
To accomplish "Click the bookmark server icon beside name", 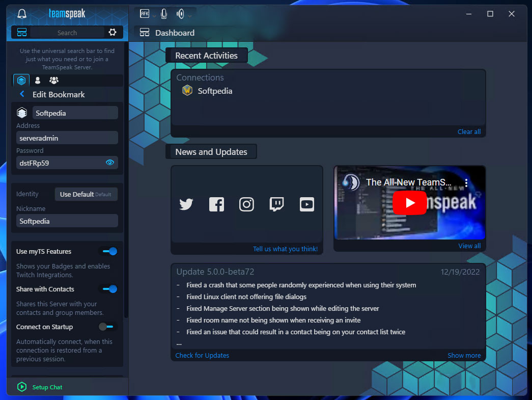I will [x=22, y=113].
